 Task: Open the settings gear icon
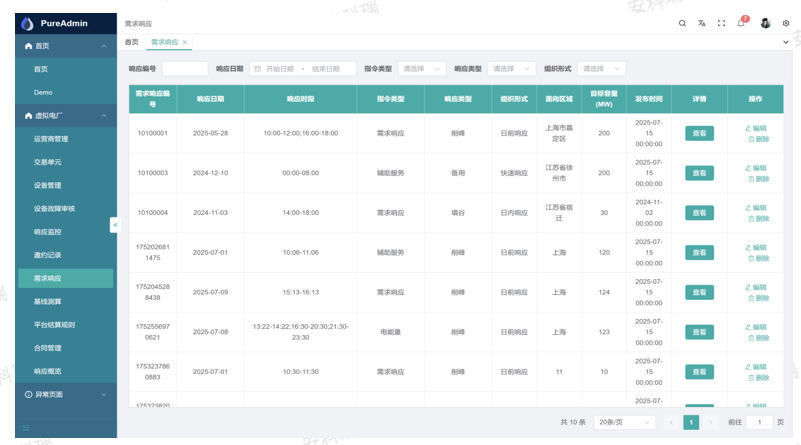click(x=786, y=24)
